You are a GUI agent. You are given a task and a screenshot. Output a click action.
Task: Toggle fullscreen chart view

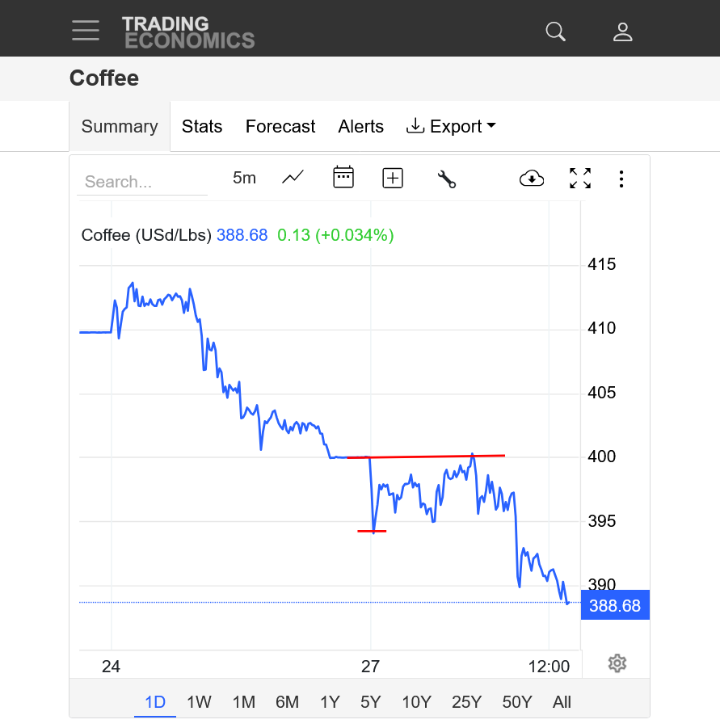click(580, 179)
